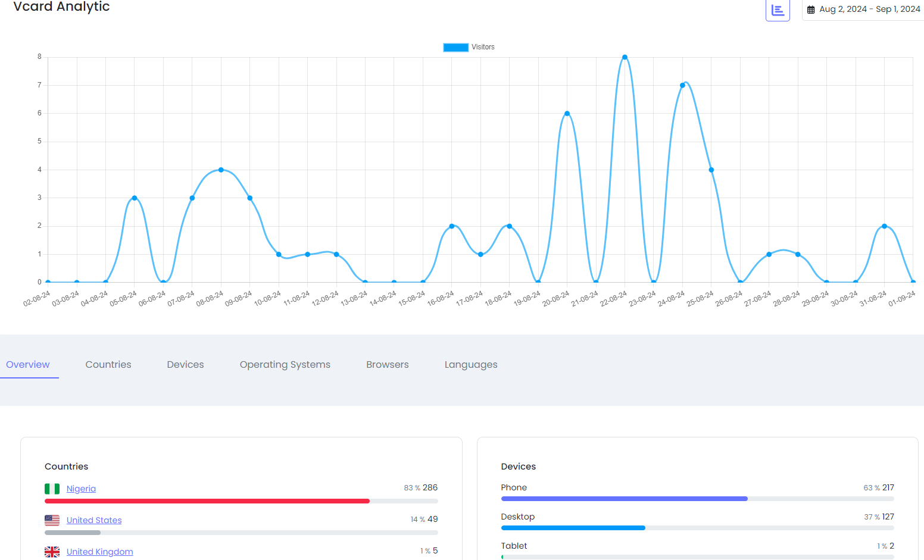Open the Aug 2 - Sep 1 date range picker
The height and width of the screenshot is (560, 924).
869,10
